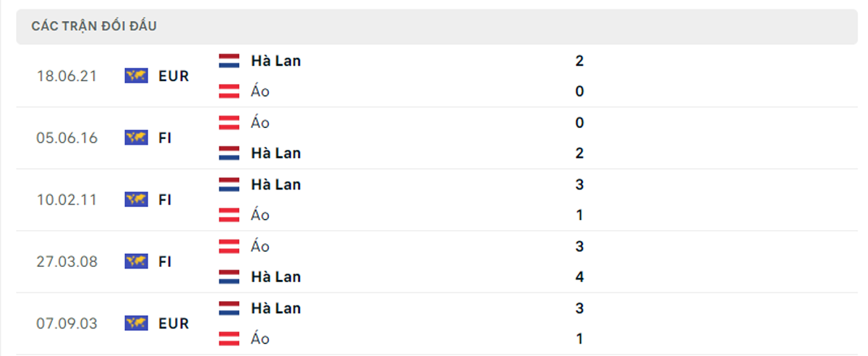This screenshot has width=868, height=356.
Task: Click Hà Lan's score of 4 in 27.03.08 match
Action: (x=579, y=276)
